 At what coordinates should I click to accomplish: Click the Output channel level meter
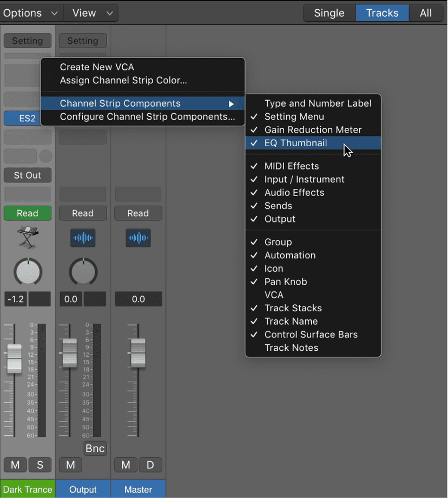point(97,380)
